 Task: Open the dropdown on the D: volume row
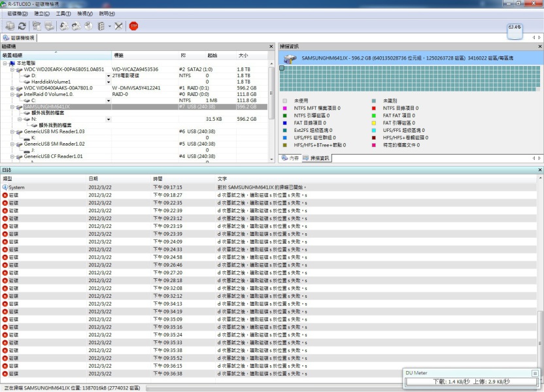[x=109, y=76]
